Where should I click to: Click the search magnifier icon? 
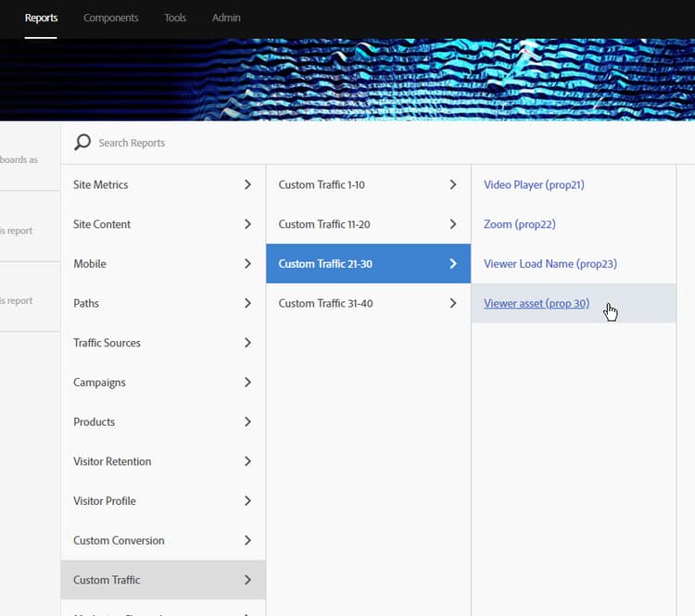82,143
